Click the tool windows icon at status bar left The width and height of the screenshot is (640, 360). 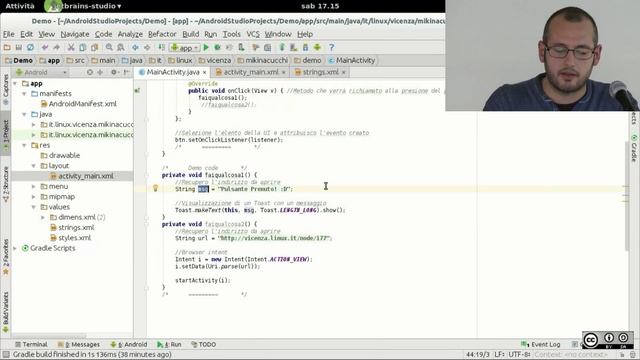click(x=6, y=355)
